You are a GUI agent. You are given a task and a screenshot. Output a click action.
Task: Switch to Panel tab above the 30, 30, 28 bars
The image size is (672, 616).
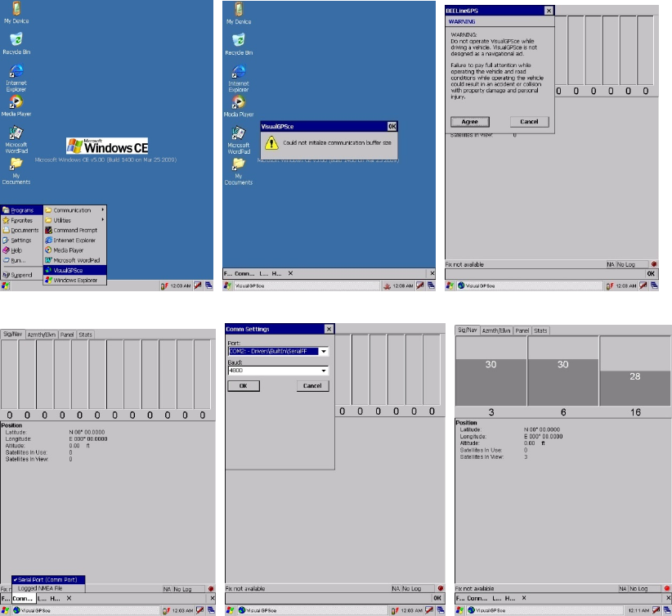click(x=522, y=330)
